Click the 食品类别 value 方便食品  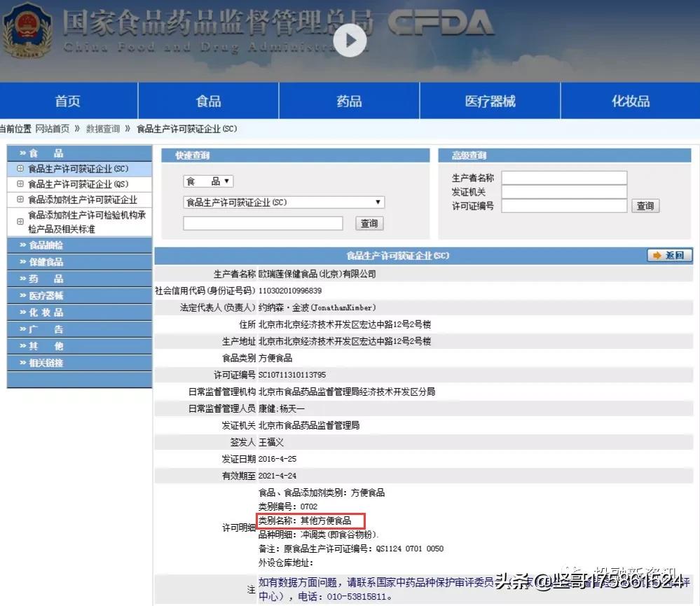(275, 358)
